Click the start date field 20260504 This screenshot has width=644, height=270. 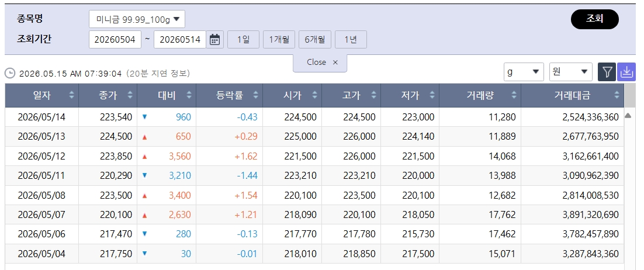tap(115, 40)
